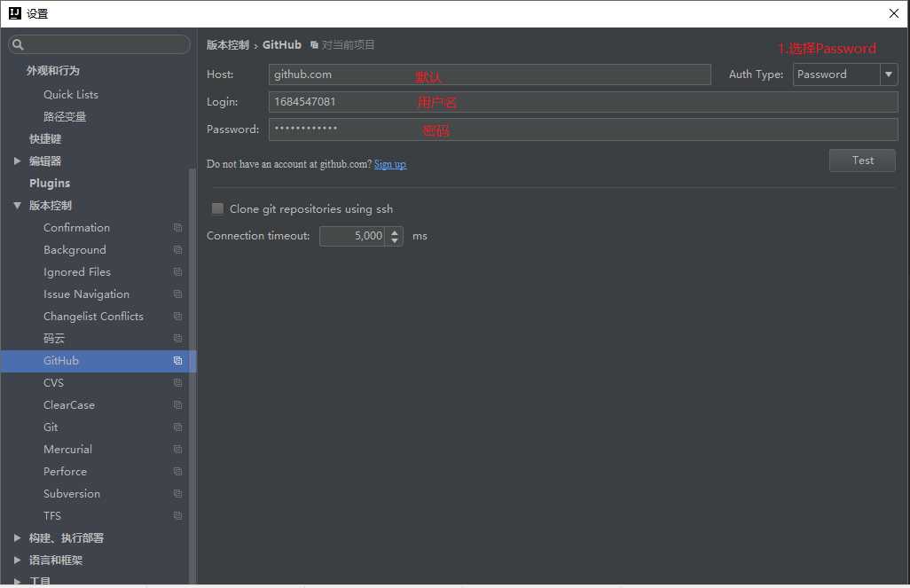The width and height of the screenshot is (910, 588).
Task: Enable Clone git repositories using ssh
Action: (x=217, y=208)
